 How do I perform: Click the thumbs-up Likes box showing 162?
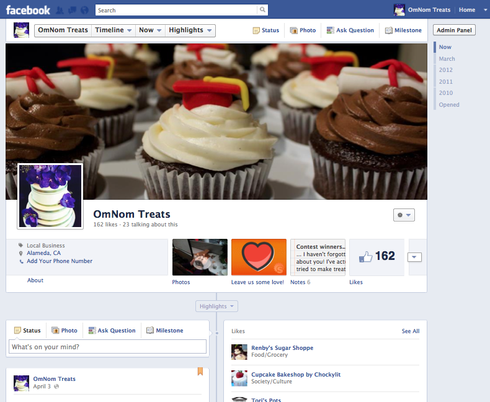tap(377, 257)
